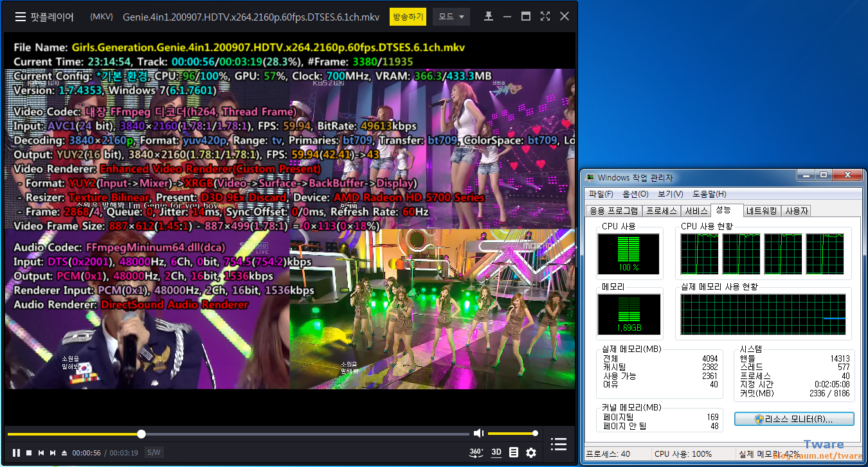Open 보기(V) menu in Task Manager
The image size is (868, 467).
[x=670, y=194]
